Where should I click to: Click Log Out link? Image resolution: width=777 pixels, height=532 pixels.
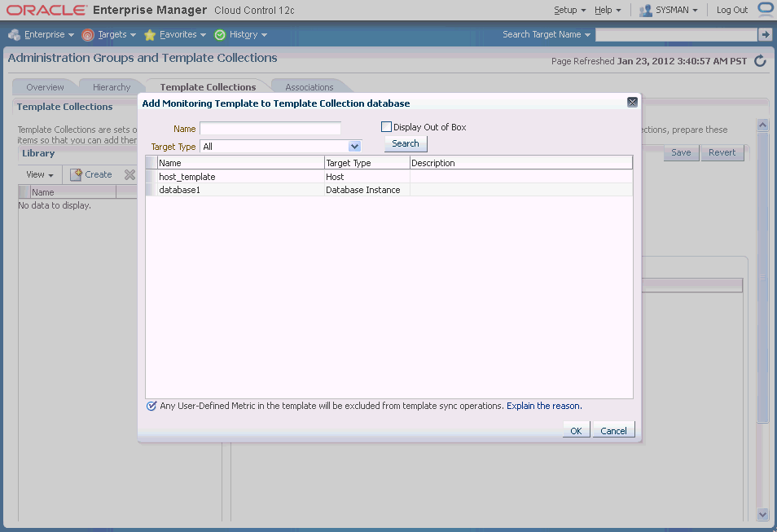(x=732, y=10)
